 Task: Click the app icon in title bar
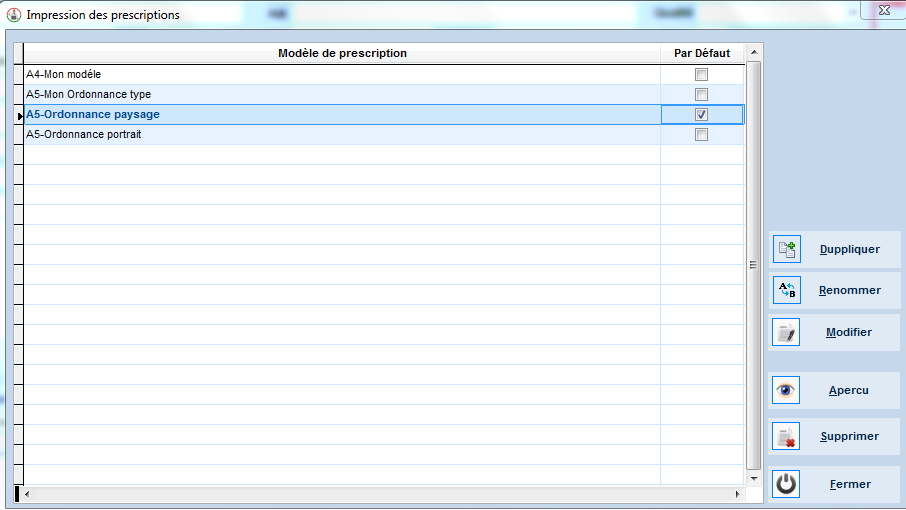14,15
